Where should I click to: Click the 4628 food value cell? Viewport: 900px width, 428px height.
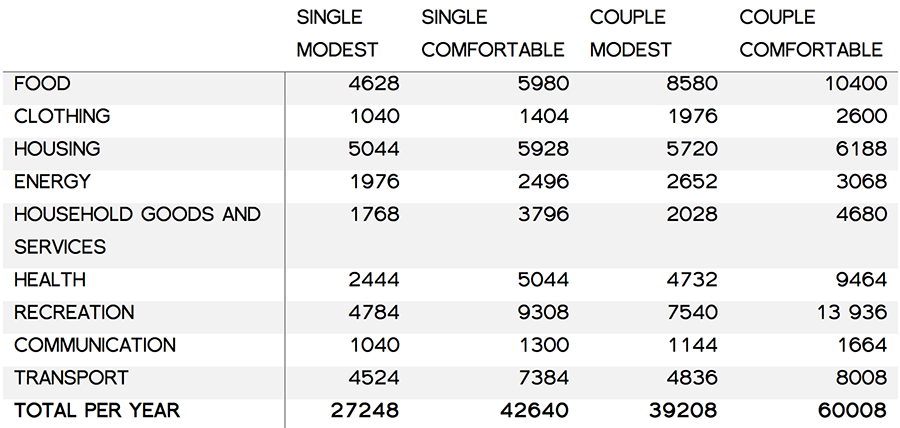pyautogui.click(x=374, y=84)
